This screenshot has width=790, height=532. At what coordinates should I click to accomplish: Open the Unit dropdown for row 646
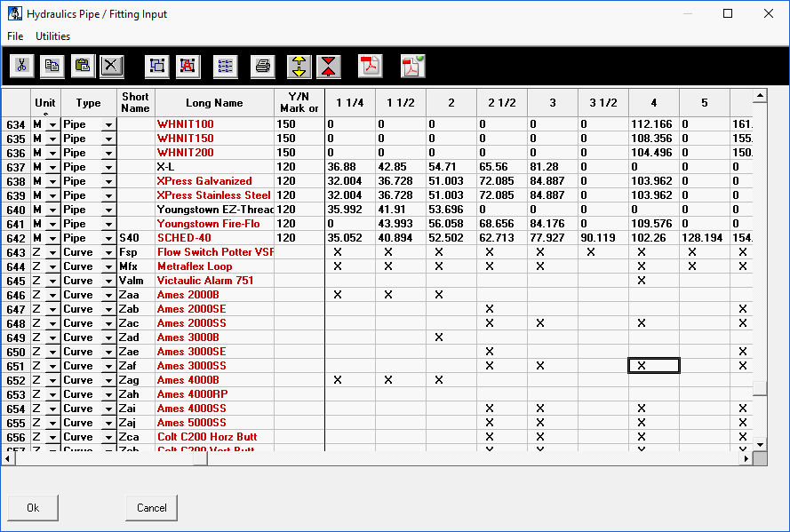53,295
